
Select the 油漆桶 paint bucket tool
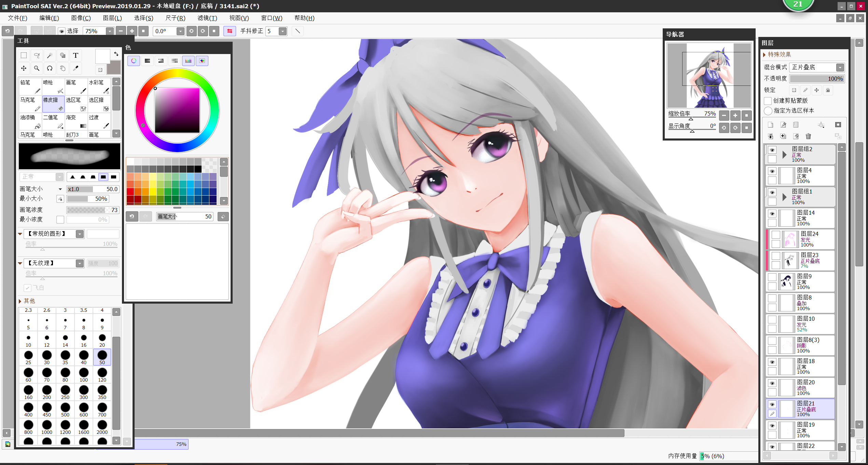tap(30, 121)
